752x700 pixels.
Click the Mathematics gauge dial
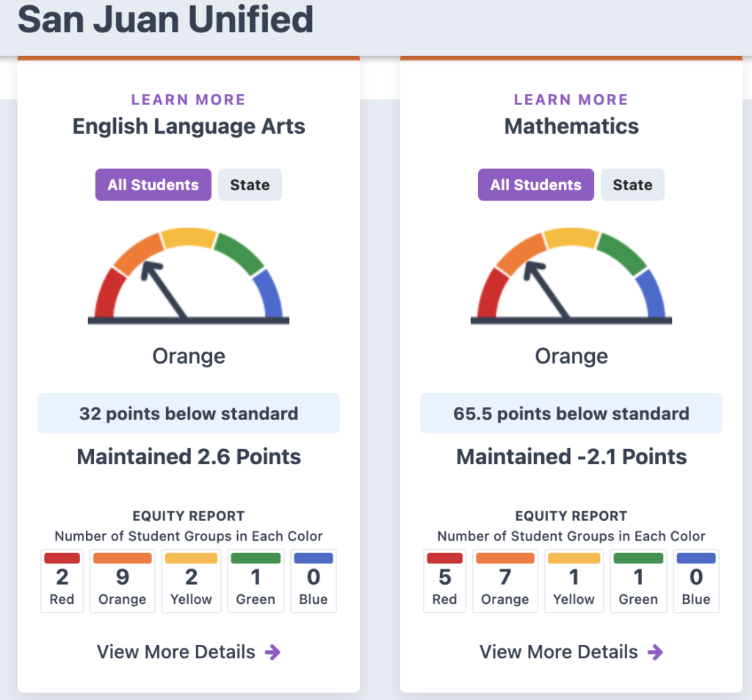[x=571, y=276]
